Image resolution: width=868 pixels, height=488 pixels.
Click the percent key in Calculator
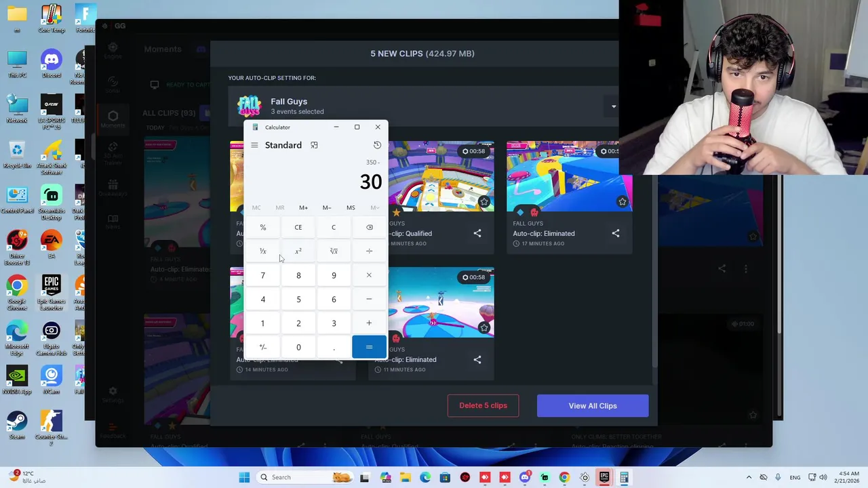click(263, 227)
